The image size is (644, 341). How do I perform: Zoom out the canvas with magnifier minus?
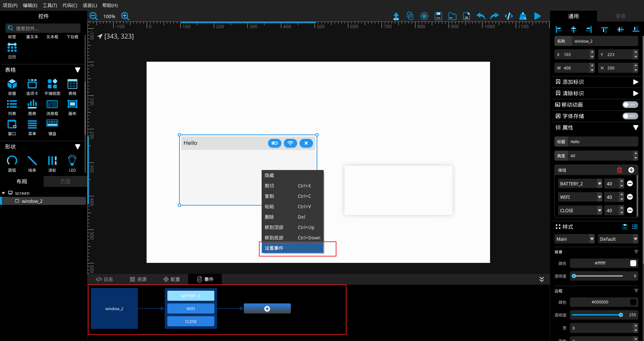tap(94, 16)
